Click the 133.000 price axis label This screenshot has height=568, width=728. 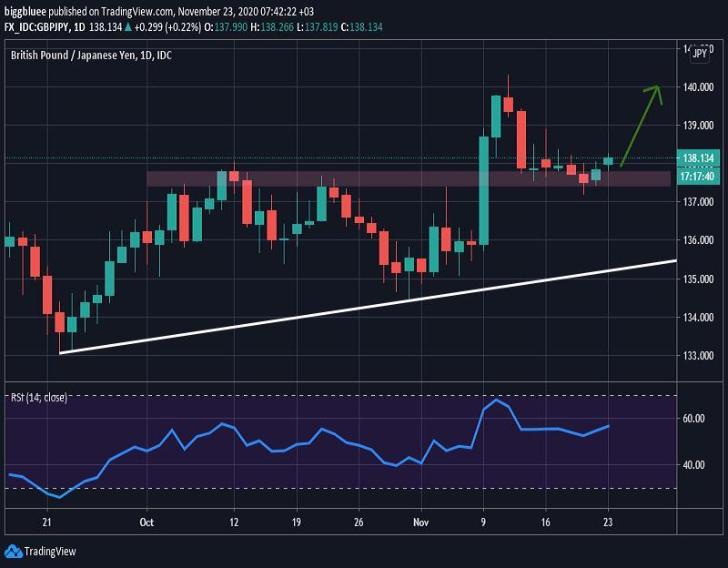[698, 355]
